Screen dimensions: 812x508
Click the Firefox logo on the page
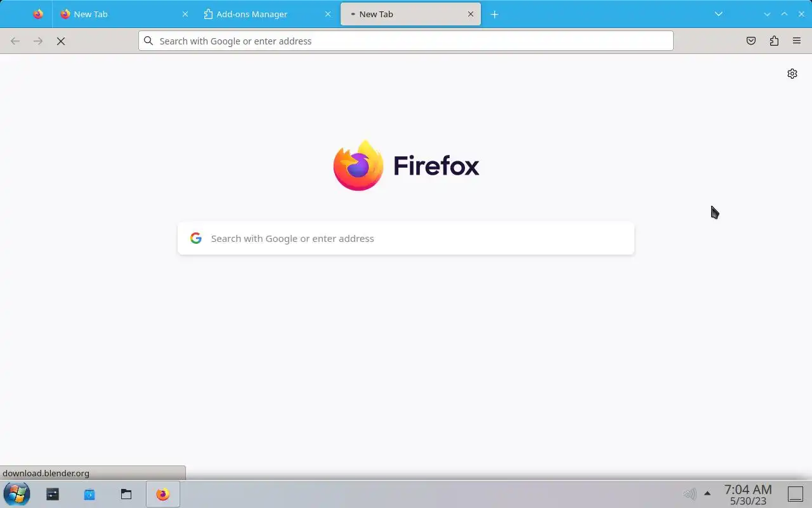click(406, 166)
